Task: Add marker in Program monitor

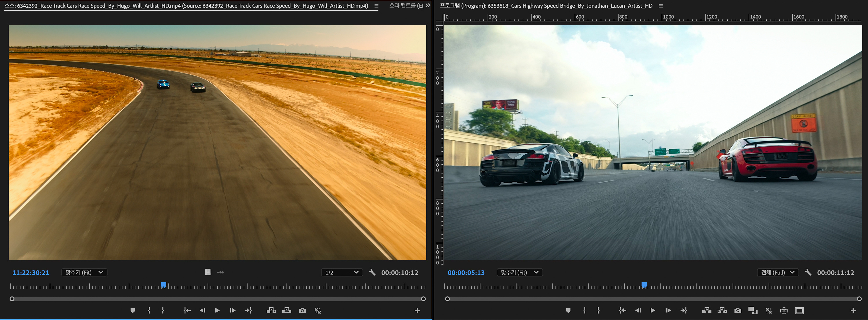Action: (568, 310)
